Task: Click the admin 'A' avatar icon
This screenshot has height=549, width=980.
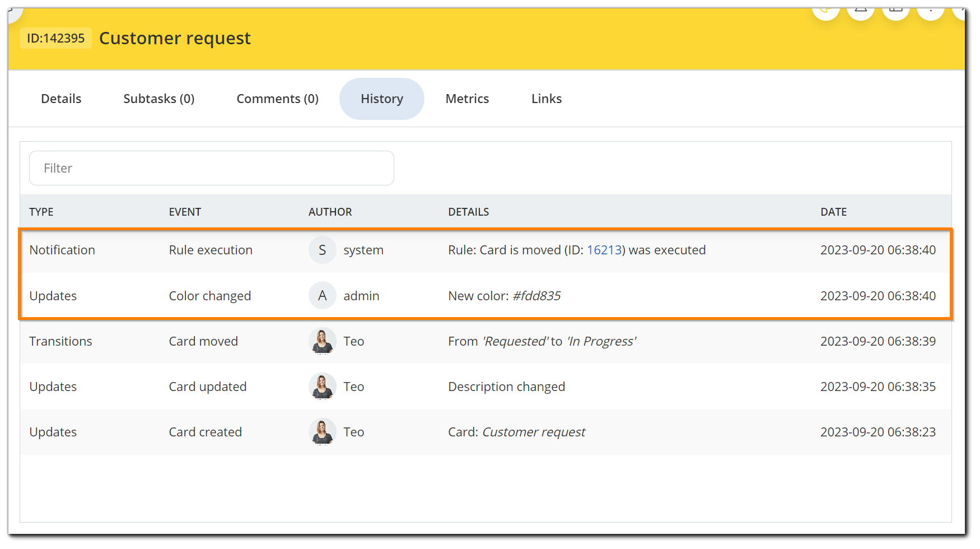Action: 322,296
